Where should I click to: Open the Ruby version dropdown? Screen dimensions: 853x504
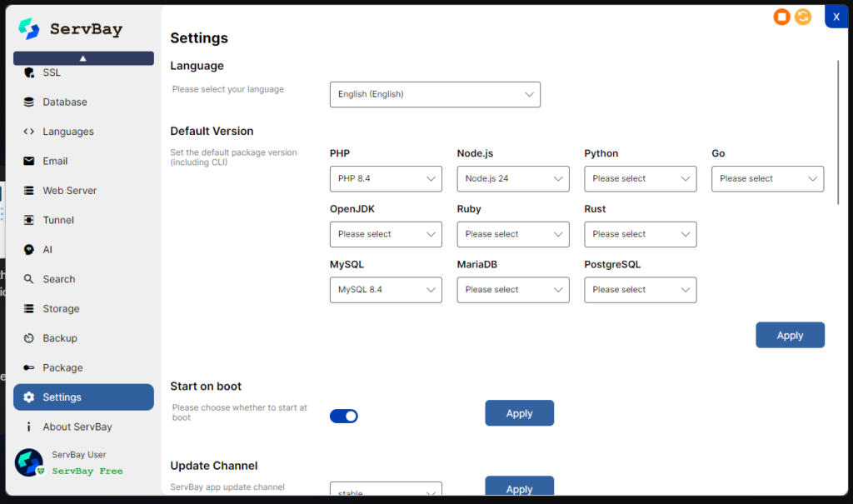tap(513, 234)
